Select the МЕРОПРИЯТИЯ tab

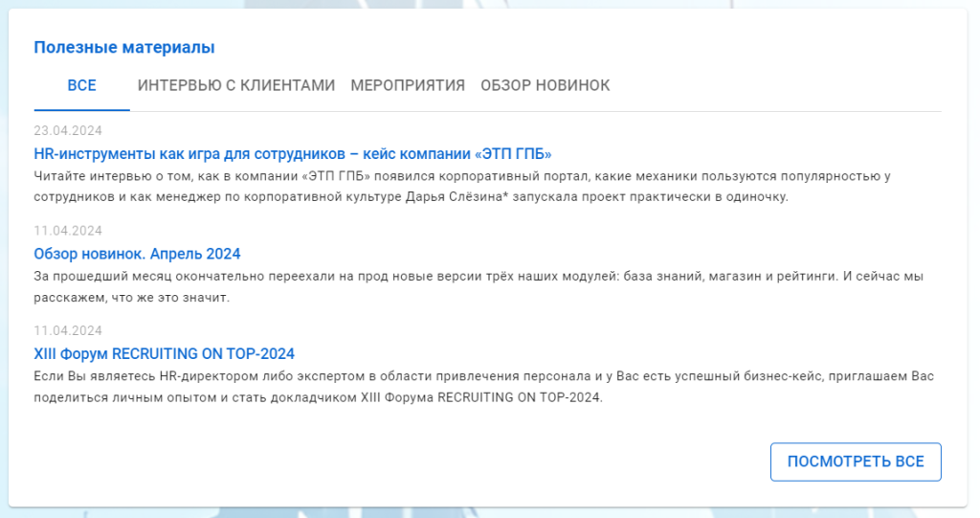tap(408, 85)
